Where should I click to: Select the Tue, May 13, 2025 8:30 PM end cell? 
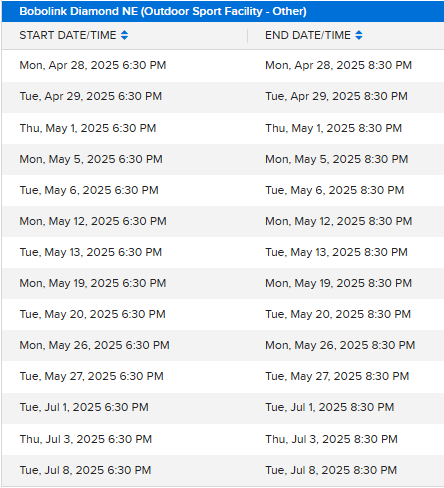click(336, 252)
